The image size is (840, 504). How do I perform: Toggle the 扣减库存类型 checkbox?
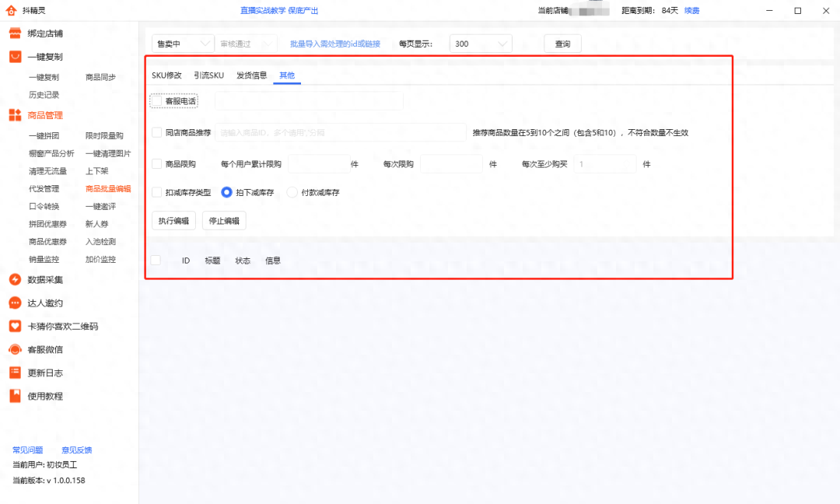pyautogui.click(x=157, y=192)
